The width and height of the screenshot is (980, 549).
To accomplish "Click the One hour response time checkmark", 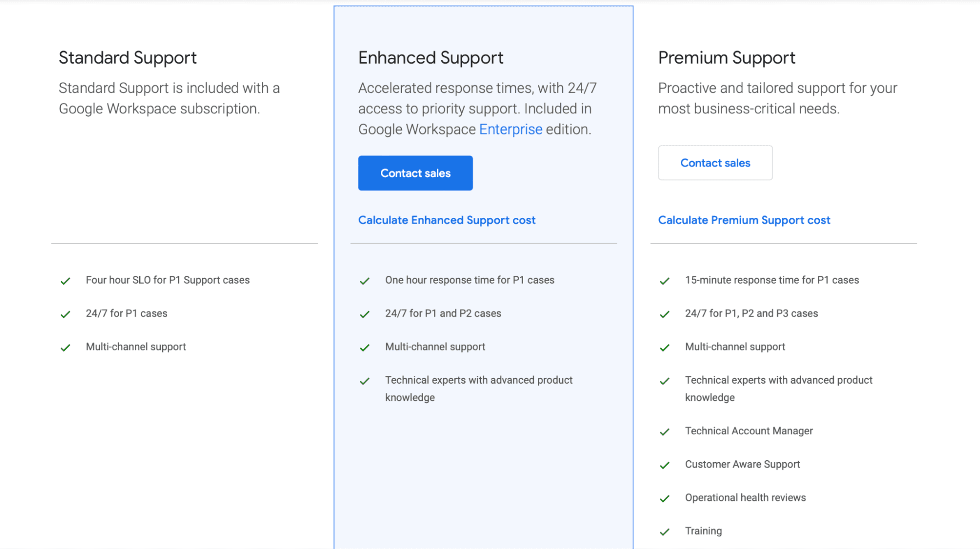I will [x=365, y=281].
